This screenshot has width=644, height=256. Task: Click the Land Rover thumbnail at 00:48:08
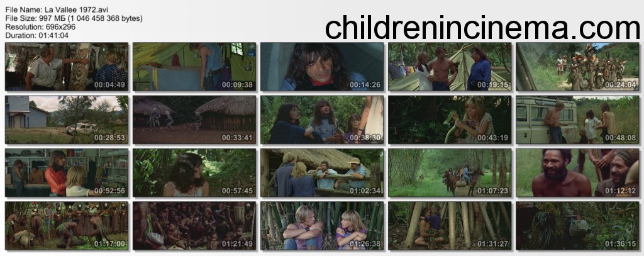(577, 120)
